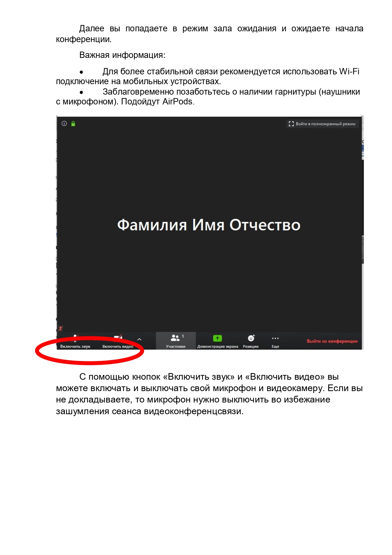The image size is (392, 555).
Task: Click the green encryption lock icon
Action: [x=73, y=124]
